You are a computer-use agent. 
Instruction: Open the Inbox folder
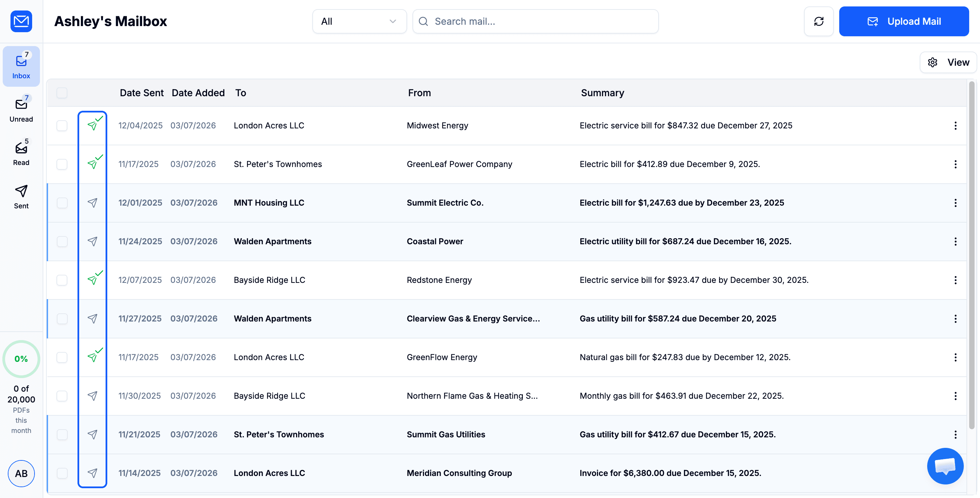[21, 66]
